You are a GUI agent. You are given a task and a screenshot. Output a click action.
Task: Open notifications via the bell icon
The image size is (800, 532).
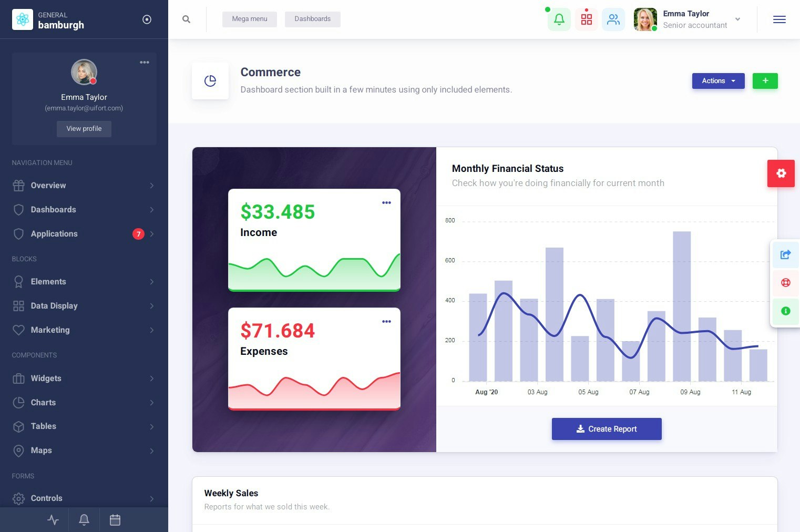tap(559, 19)
